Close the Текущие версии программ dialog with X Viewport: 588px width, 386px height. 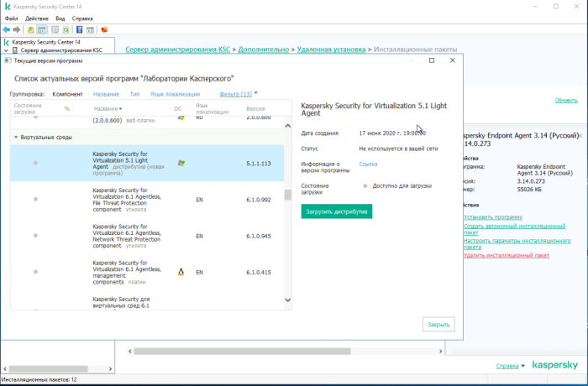452,60
